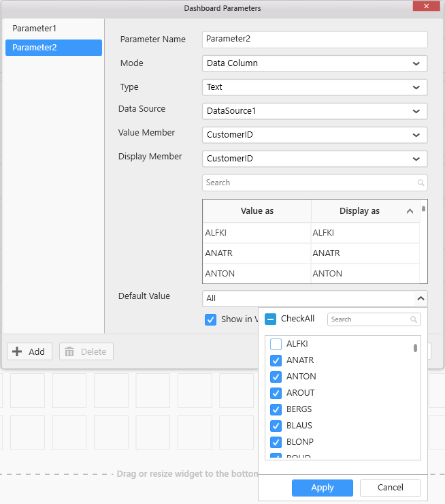Click the search magnifier in the values table search
The width and height of the screenshot is (445, 504).
(x=421, y=183)
